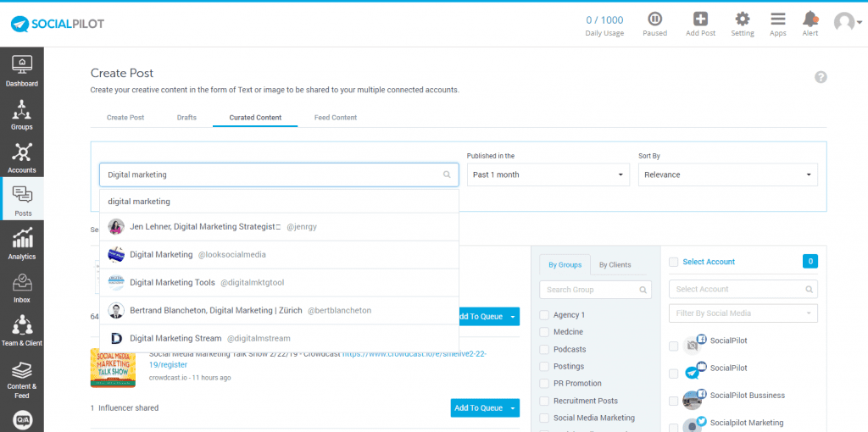Check the Agency 1 group checkbox
868x432 pixels.
click(544, 315)
